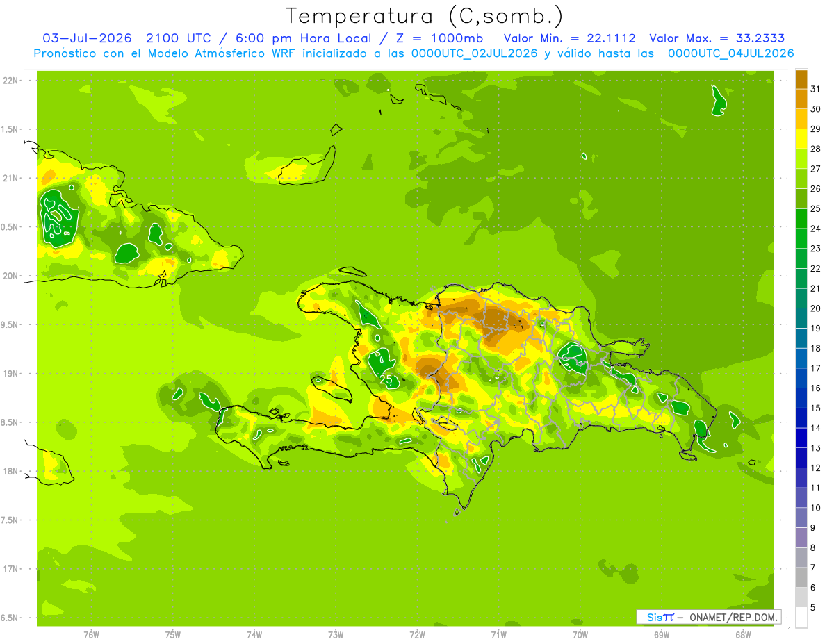Click the "17N" latitude axis label
The image size is (834, 644).
[10, 569]
